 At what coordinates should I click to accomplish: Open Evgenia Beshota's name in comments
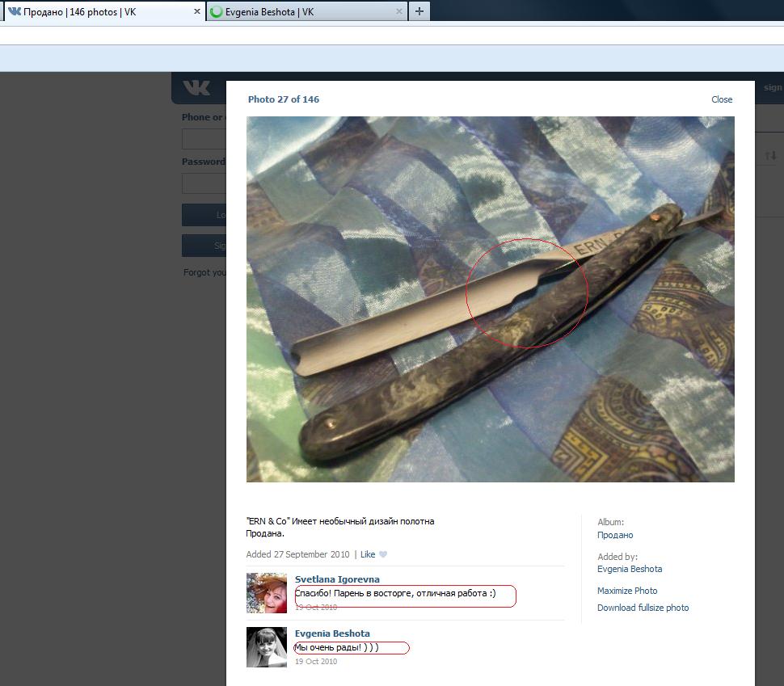pyautogui.click(x=332, y=633)
